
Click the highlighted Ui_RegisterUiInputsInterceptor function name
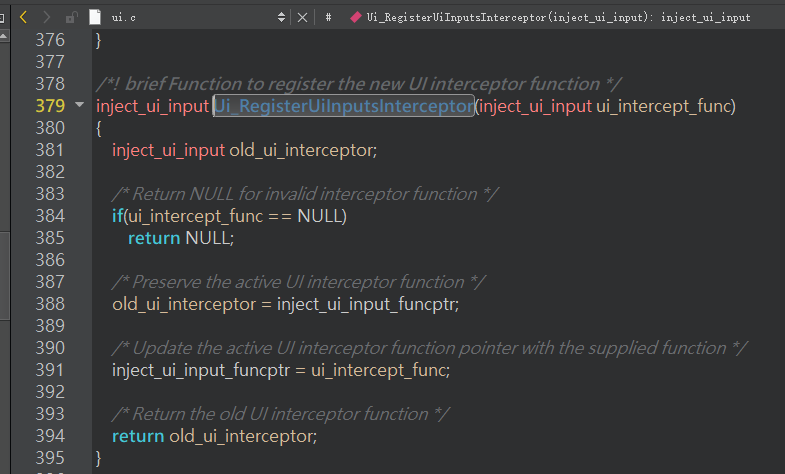(x=344, y=106)
